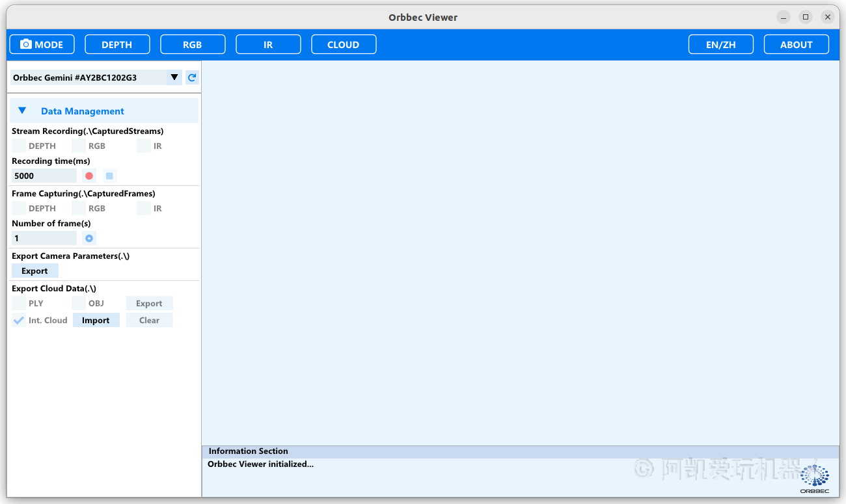This screenshot has height=504, width=846.
Task: Stop stream recording with square icon
Action: pyautogui.click(x=110, y=176)
